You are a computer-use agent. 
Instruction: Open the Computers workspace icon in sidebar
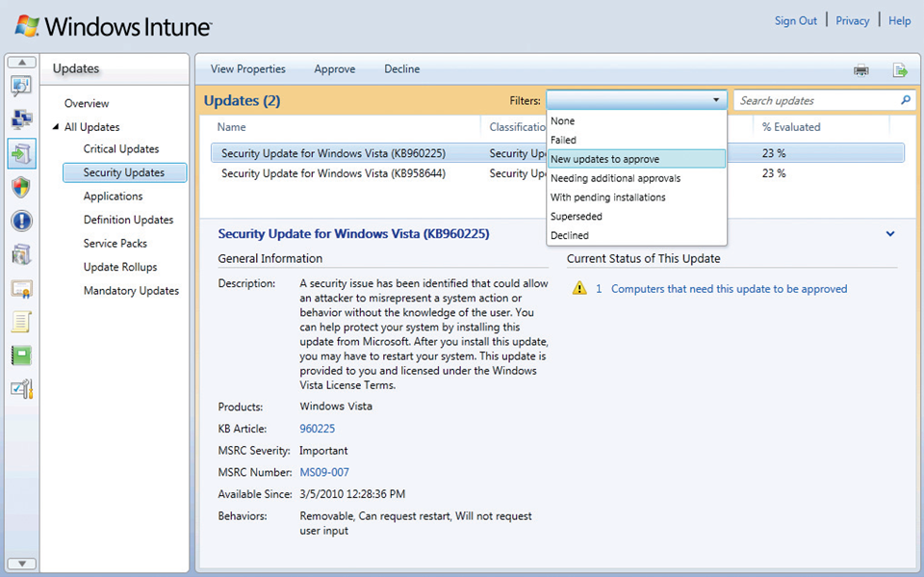coord(21,119)
